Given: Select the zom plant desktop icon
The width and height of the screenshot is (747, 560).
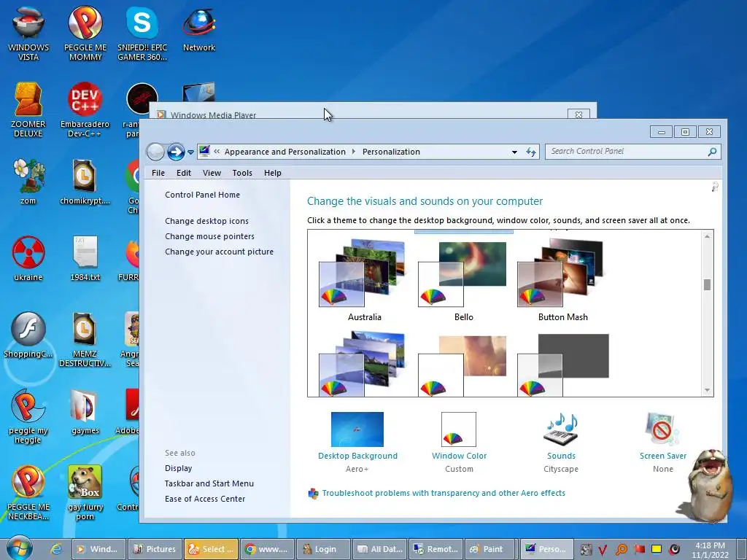Looking at the screenshot, I should pos(28,181).
